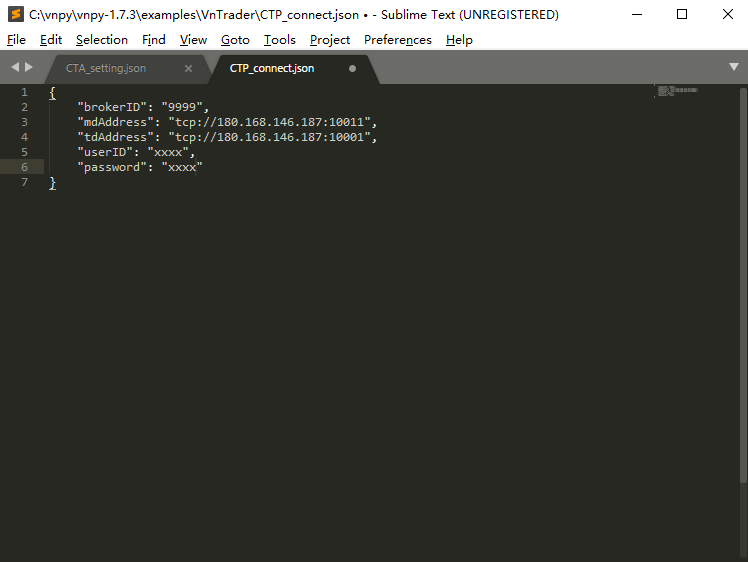Click the "password" key text
The width and height of the screenshot is (748, 562).
point(112,167)
